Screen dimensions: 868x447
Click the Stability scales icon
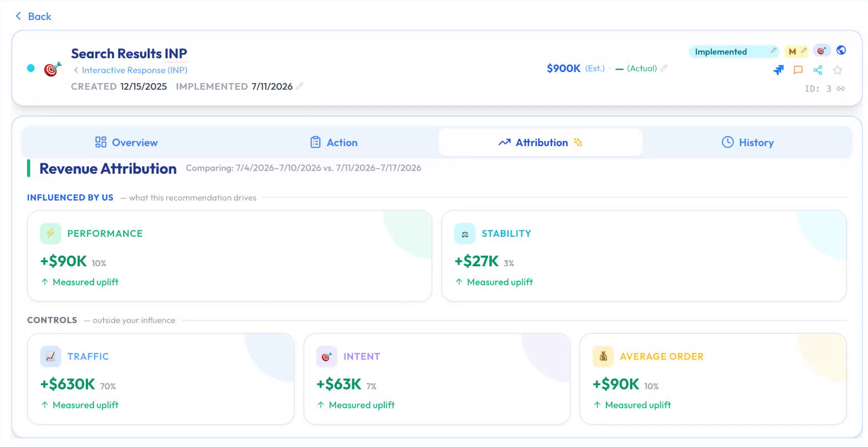[465, 233]
